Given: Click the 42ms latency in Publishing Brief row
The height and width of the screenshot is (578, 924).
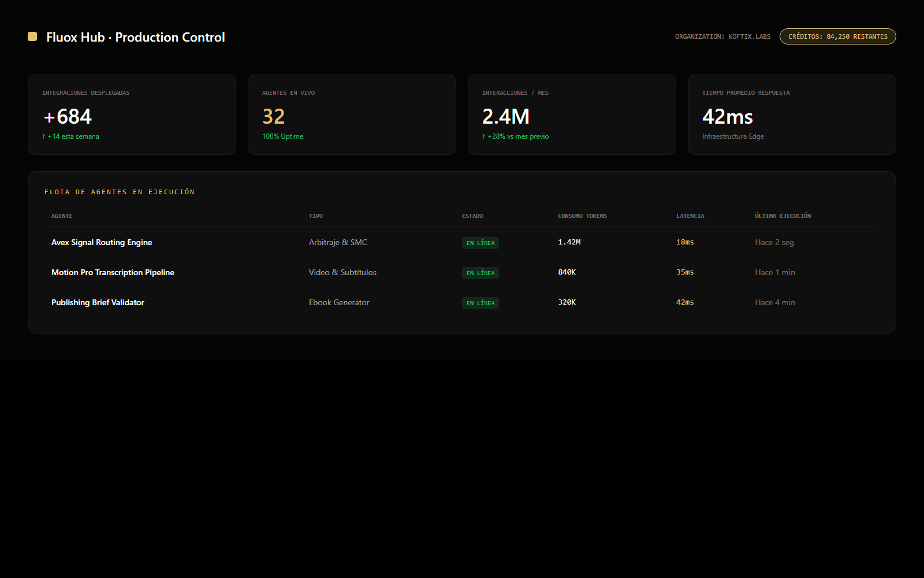Looking at the screenshot, I should tap(685, 302).
